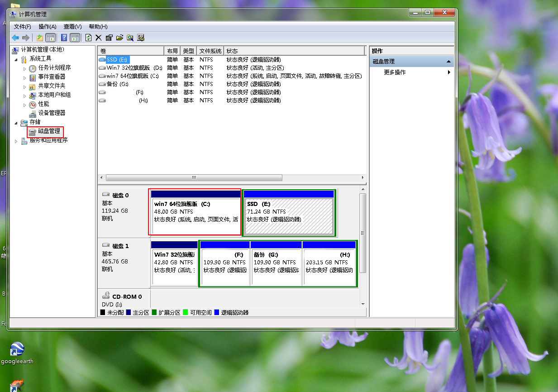This screenshot has width=558, height=392.
Task: Expand the 服务和应用程序 tree node
Action: pyautogui.click(x=15, y=141)
